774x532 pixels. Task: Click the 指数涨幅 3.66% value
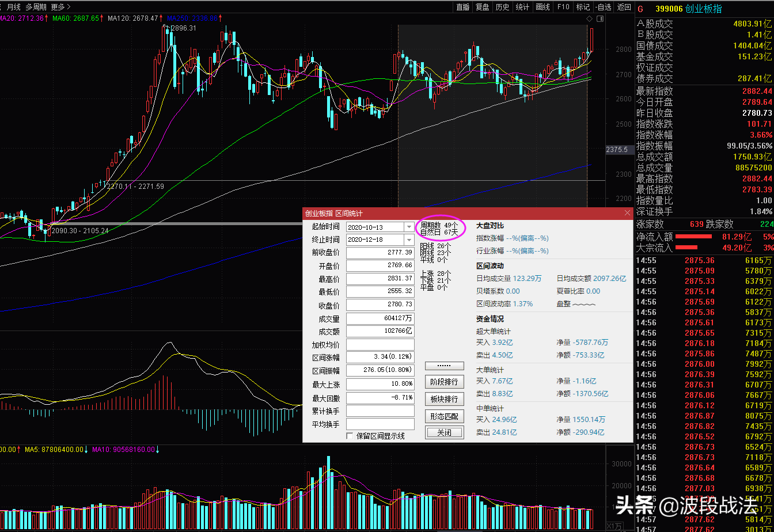tap(761, 135)
